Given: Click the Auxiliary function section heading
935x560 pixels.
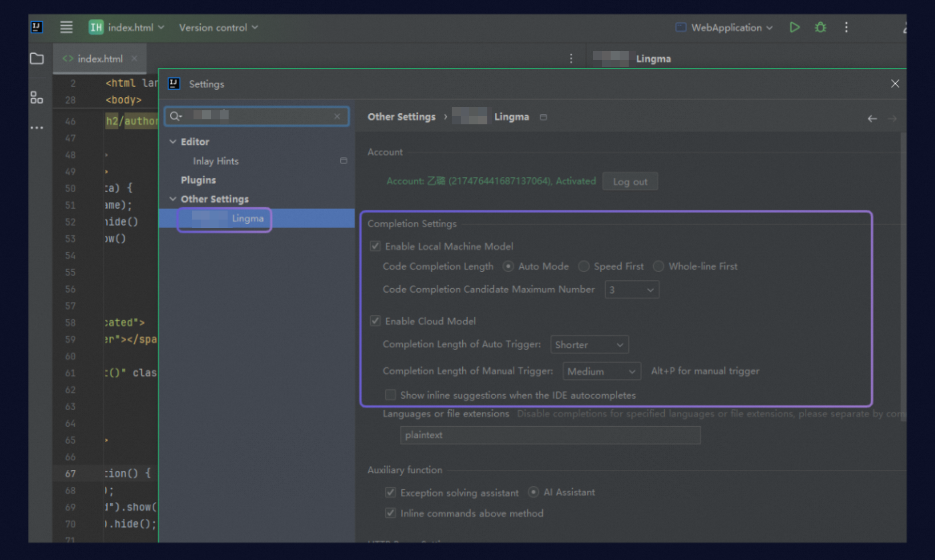Looking at the screenshot, I should tap(405, 470).
